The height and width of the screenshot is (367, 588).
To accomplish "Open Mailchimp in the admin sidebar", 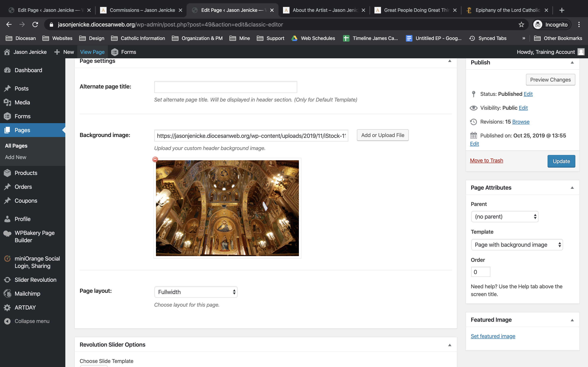I will click(27, 293).
